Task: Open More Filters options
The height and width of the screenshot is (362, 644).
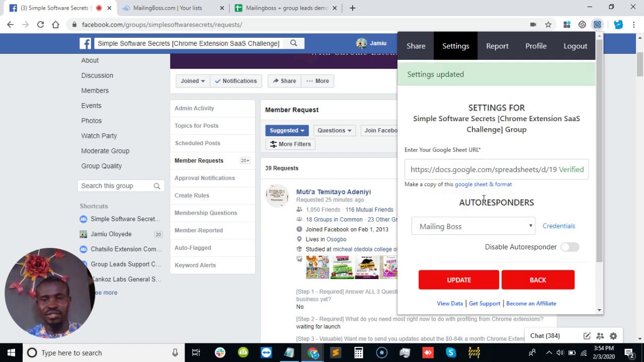Action: 290,144
